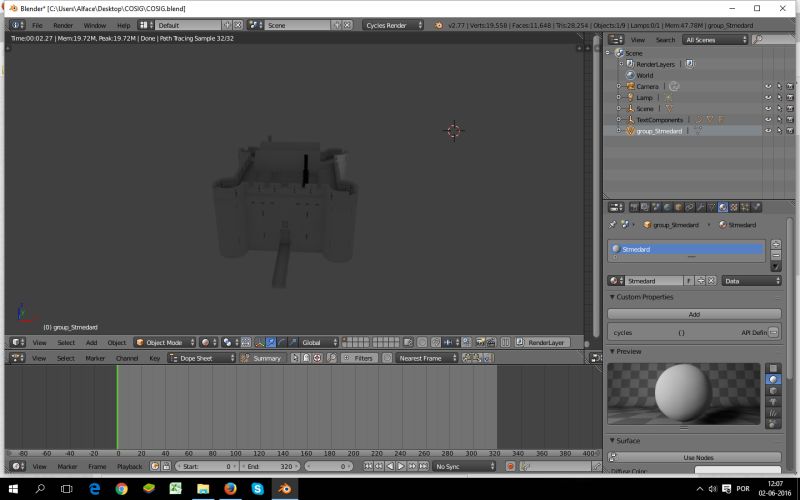Click the Start frame field
Viewport: 800px width, 500px height.
pyautogui.click(x=207, y=466)
